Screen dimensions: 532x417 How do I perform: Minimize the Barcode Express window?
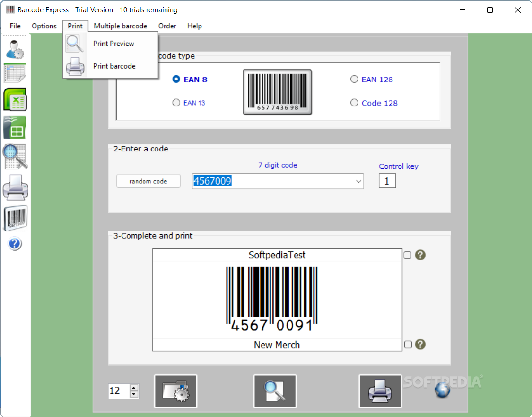tap(462, 10)
